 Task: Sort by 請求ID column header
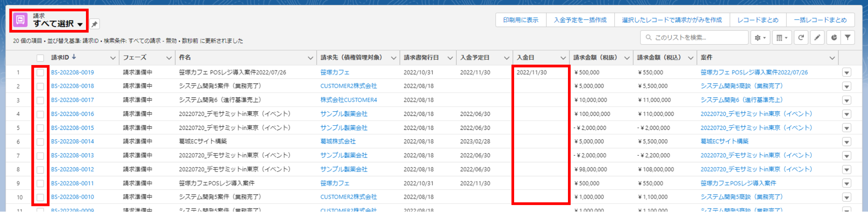point(60,57)
